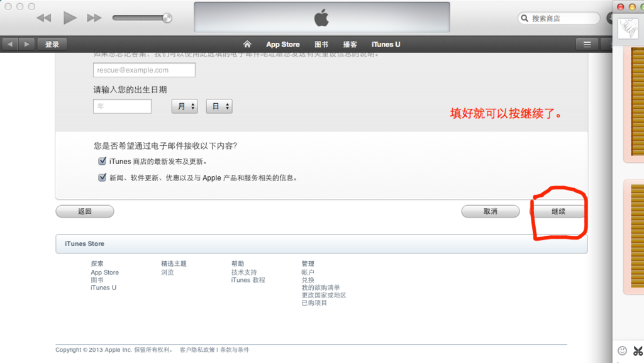
Task: Click the 取消 cancel button
Action: pyautogui.click(x=491, y=211)
